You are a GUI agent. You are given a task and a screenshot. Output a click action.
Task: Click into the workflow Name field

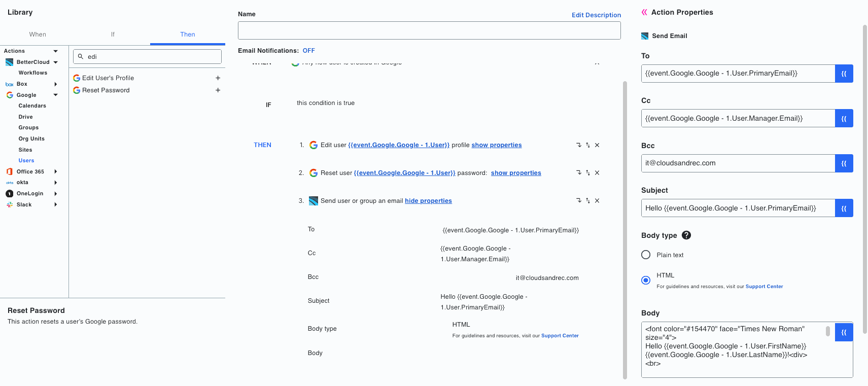click(429, 30)
